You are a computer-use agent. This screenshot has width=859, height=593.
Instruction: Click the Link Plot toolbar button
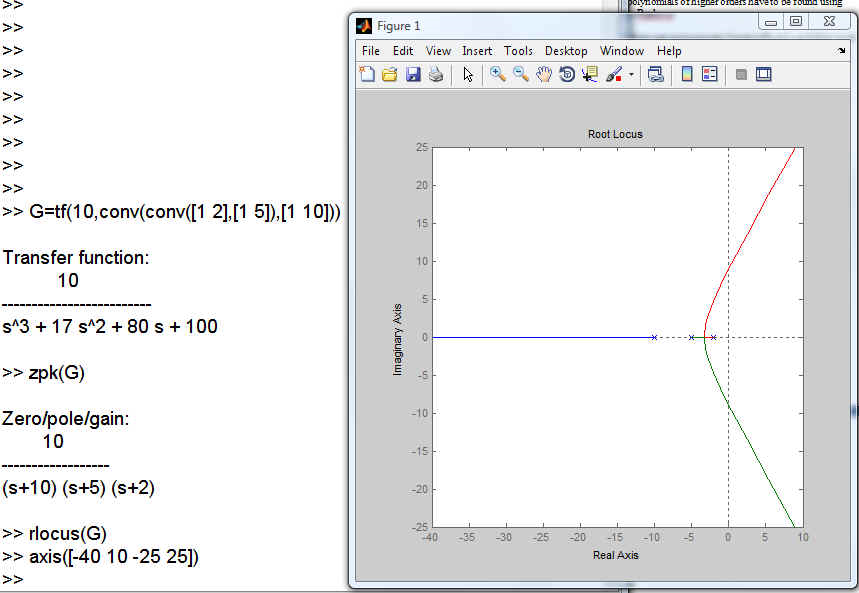(x=655, y=74)
